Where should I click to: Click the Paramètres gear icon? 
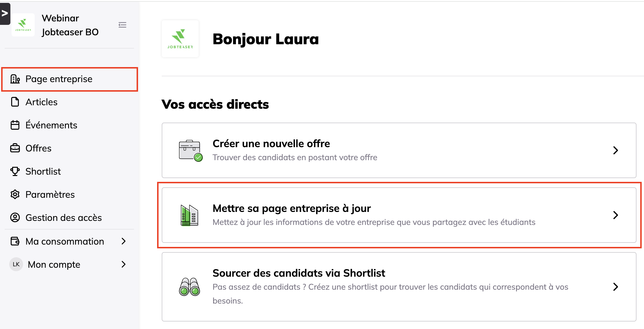[x=15, y=195]
